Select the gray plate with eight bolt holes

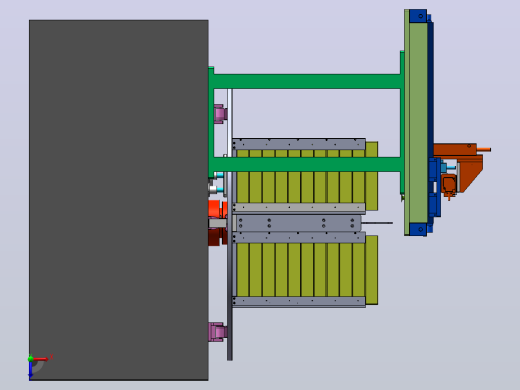(x=299, y=223)
